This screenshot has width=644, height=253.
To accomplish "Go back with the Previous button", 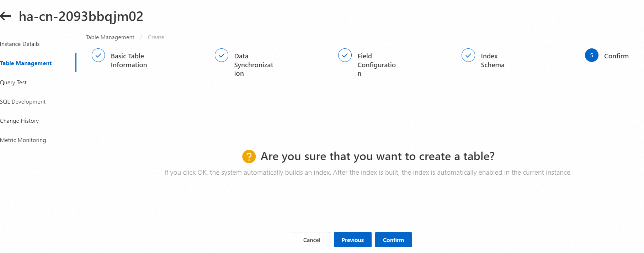I will [x=352, y=240].
